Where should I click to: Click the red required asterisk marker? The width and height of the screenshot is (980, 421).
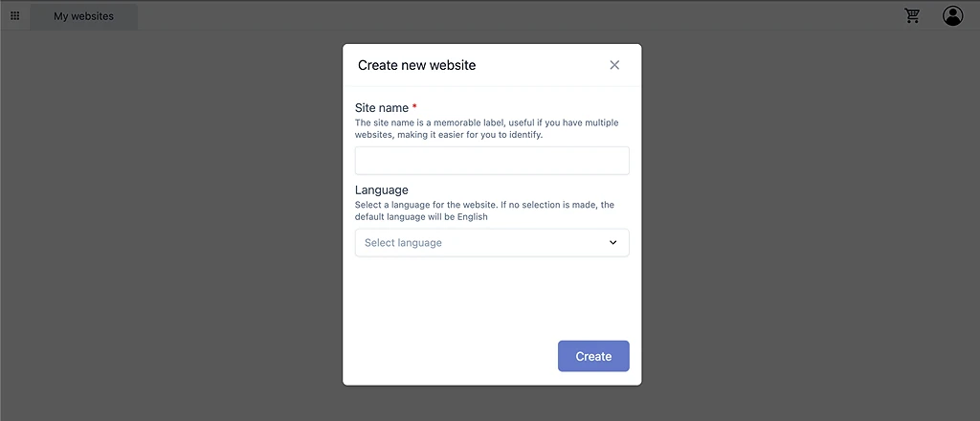click(x=414, y=108)
